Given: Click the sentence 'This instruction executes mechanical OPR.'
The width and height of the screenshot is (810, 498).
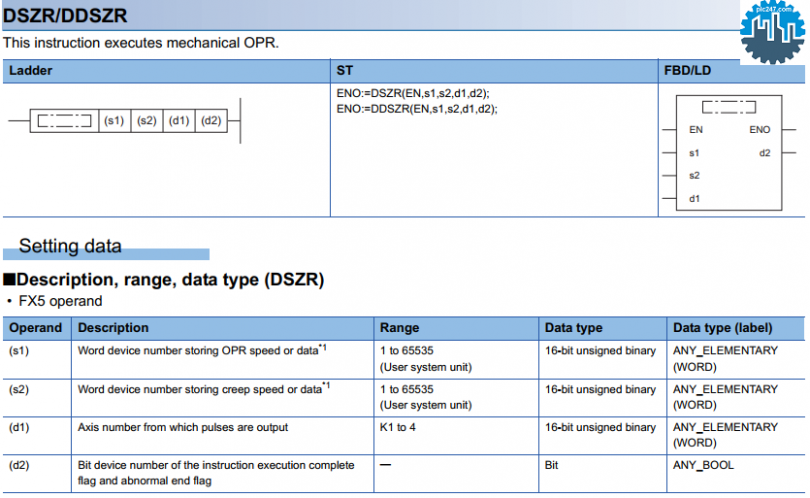Looking at the screenshot, I should pyautogui.click(x=141, y=43).
